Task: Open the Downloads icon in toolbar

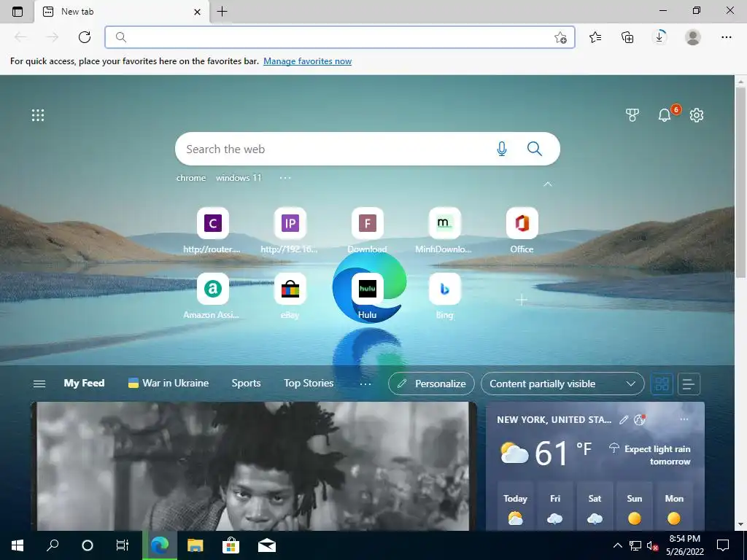Action: 659,37
